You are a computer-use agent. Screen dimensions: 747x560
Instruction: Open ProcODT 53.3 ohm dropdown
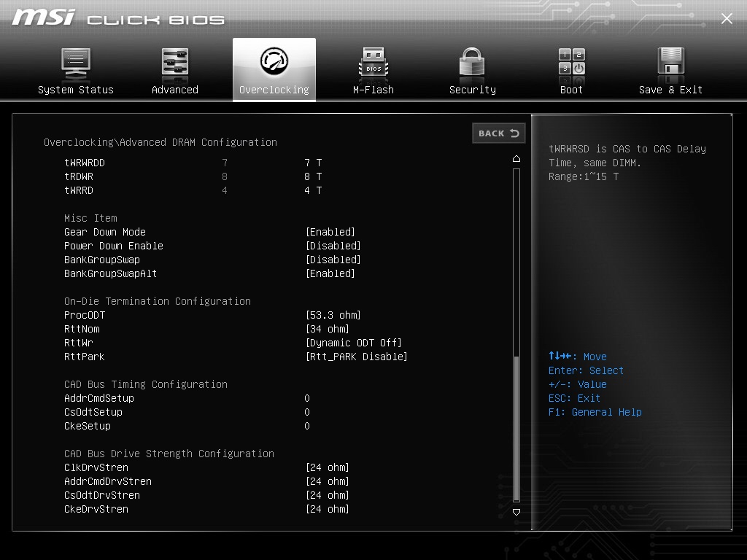[333, 315]
